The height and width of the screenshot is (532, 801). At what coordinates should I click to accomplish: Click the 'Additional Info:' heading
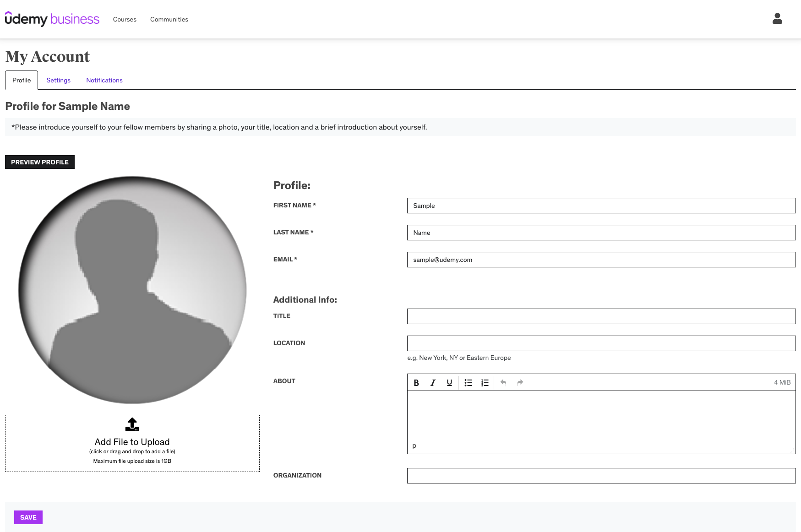click(x=305, y=300)
